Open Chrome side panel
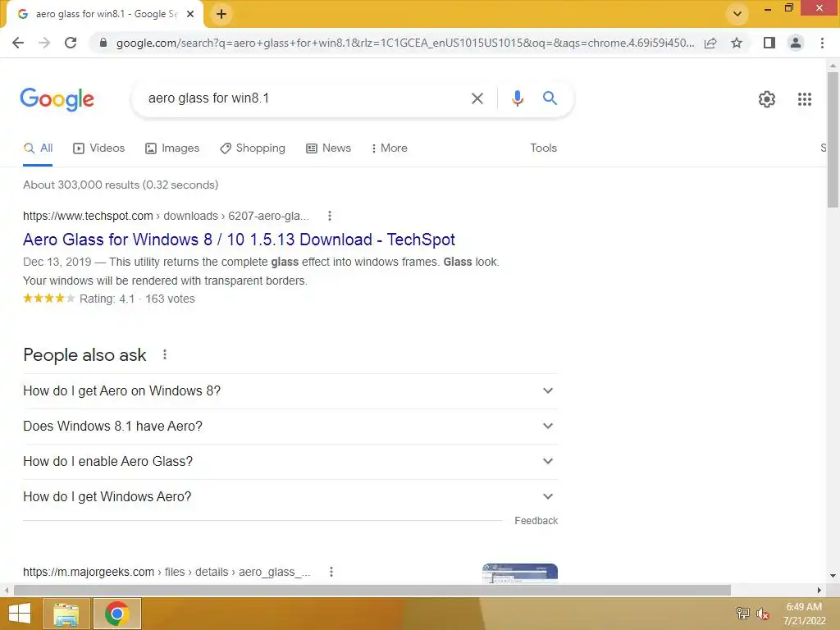 (769, 43)
